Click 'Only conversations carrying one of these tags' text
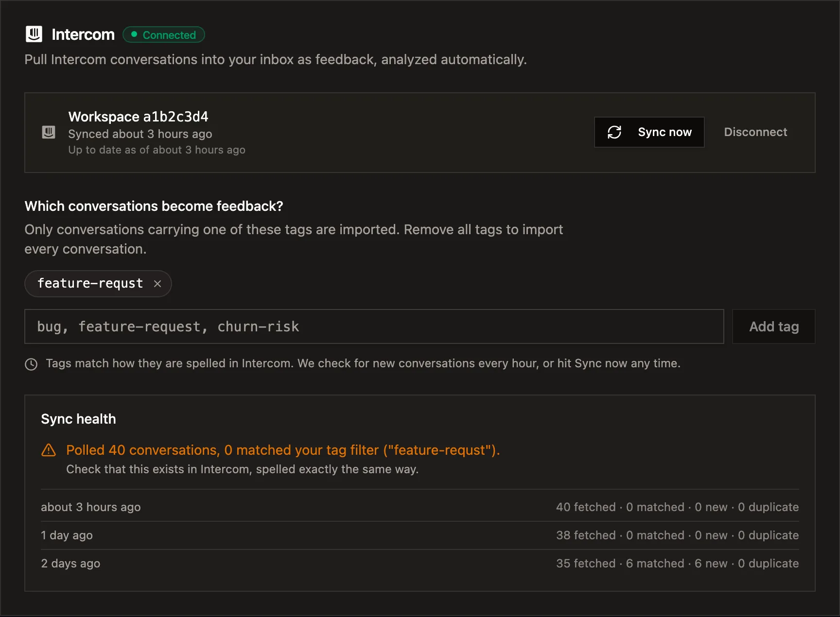Screen dimensions: 840x617 (294, 239)
